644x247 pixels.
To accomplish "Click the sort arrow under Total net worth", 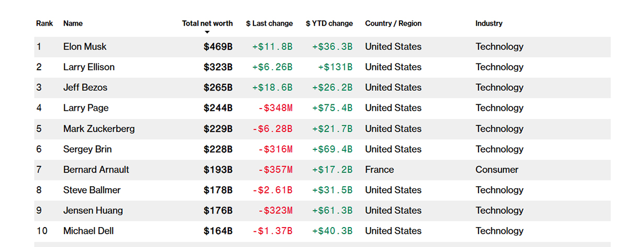I will coord(207,33).
